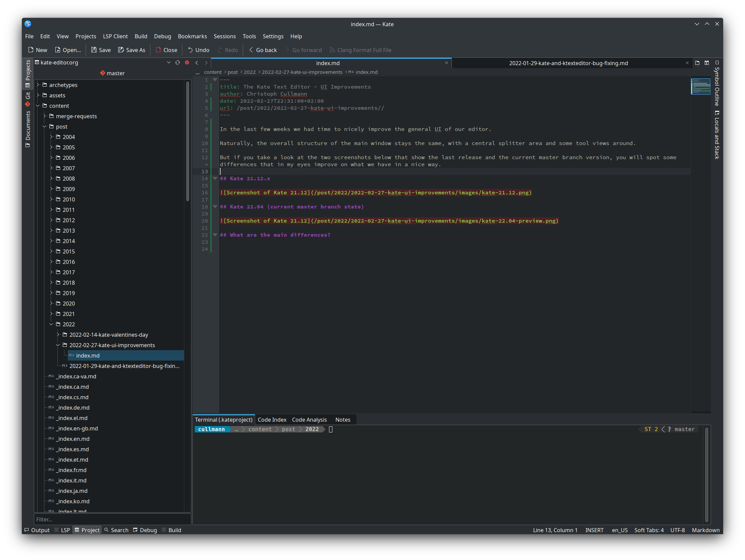The image size is (745, 560).
Task: Expand the archetypes folder
Action: pyautogui.click(x=38, y=85)
